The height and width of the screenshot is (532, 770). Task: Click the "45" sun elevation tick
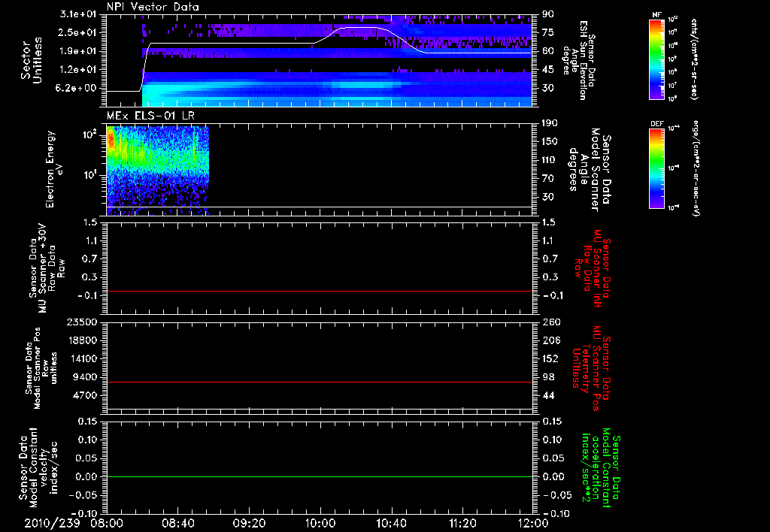(x=548, y=70)
